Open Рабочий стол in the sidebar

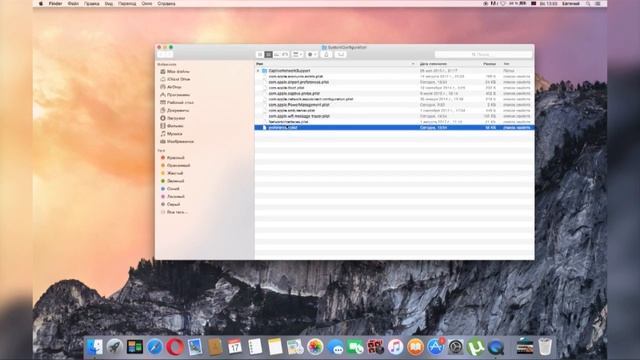tap(177, 102)
